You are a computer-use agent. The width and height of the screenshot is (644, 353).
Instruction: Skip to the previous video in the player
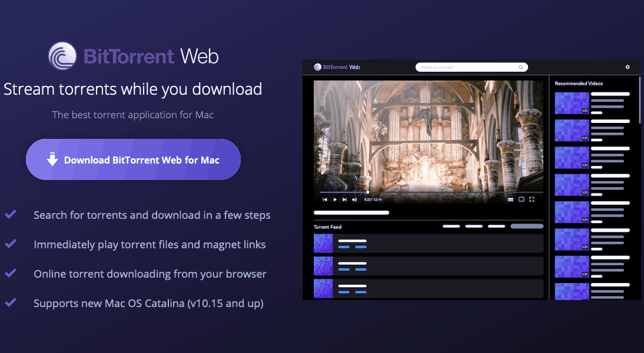click(x=325, y=199)
